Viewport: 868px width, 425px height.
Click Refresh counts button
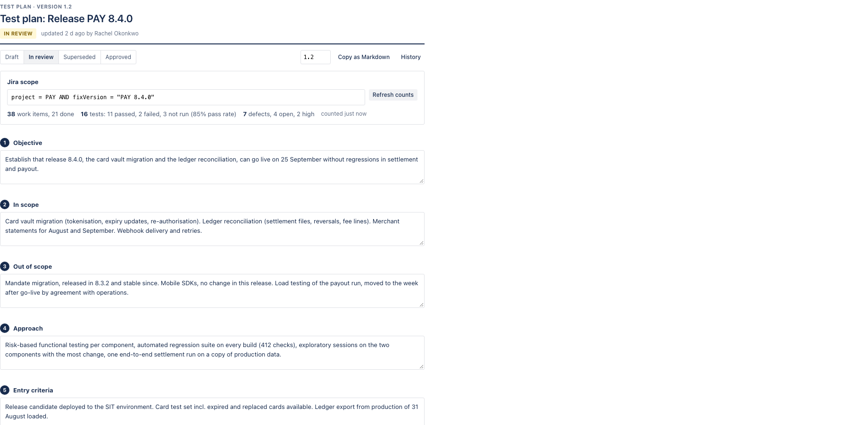[393, 95]
